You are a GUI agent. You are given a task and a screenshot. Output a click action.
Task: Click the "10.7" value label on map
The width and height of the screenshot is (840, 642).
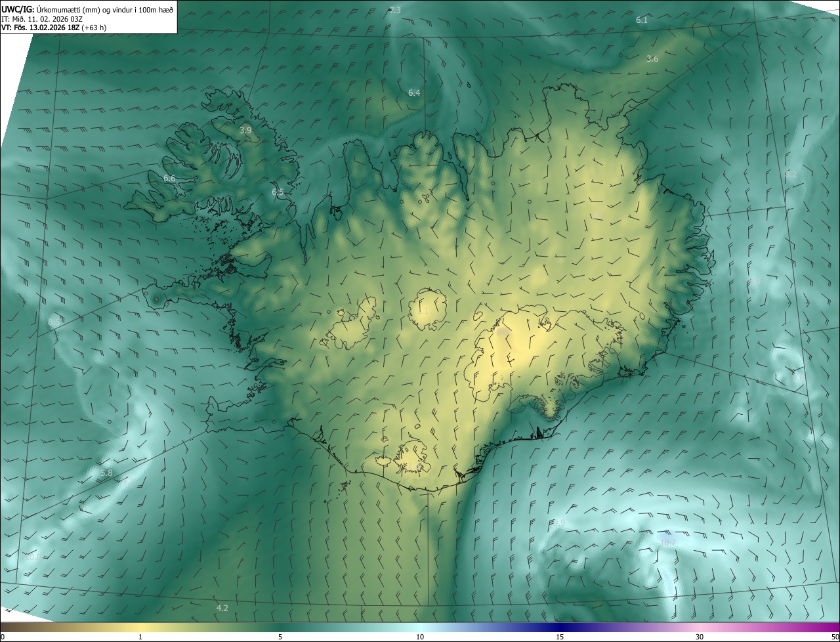(x=668, y=542)
